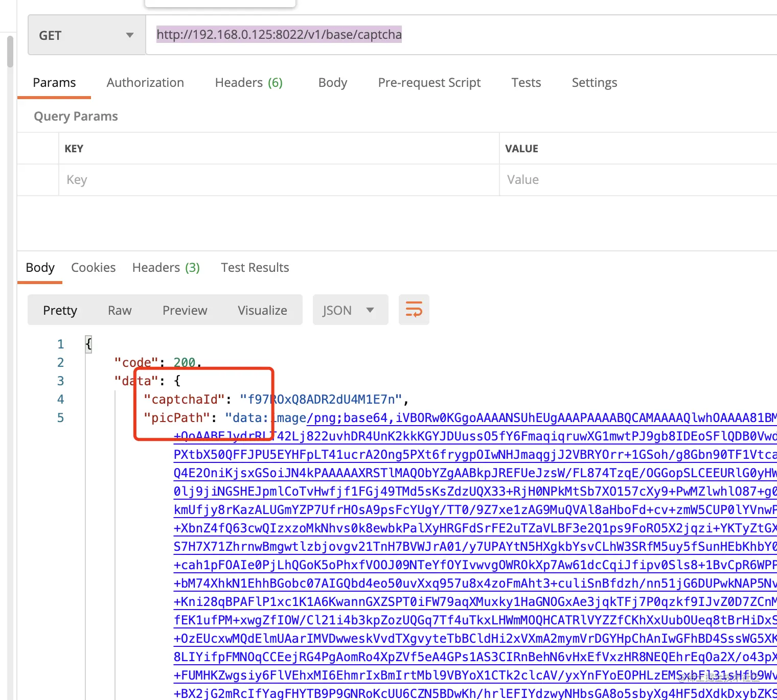Switch to response Cookies tab
The image size is (777, 700).
pyautogui.click(x=94, y=268)
